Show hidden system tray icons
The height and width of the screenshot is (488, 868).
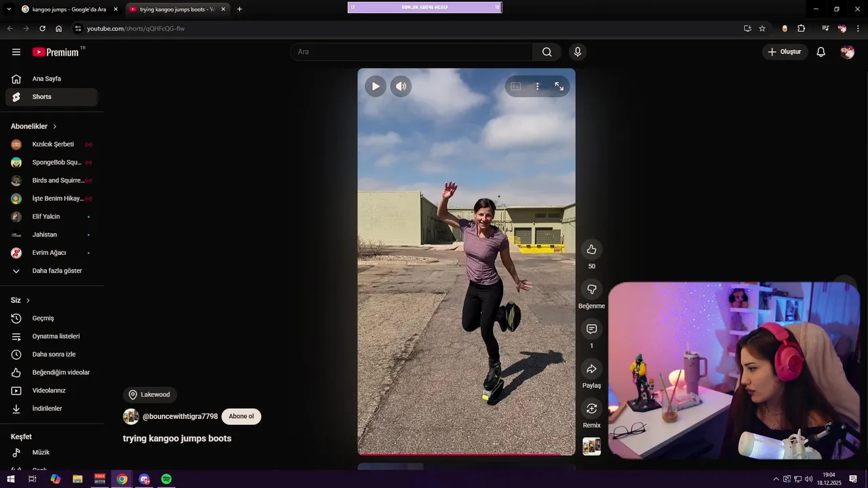coord(776,479)
